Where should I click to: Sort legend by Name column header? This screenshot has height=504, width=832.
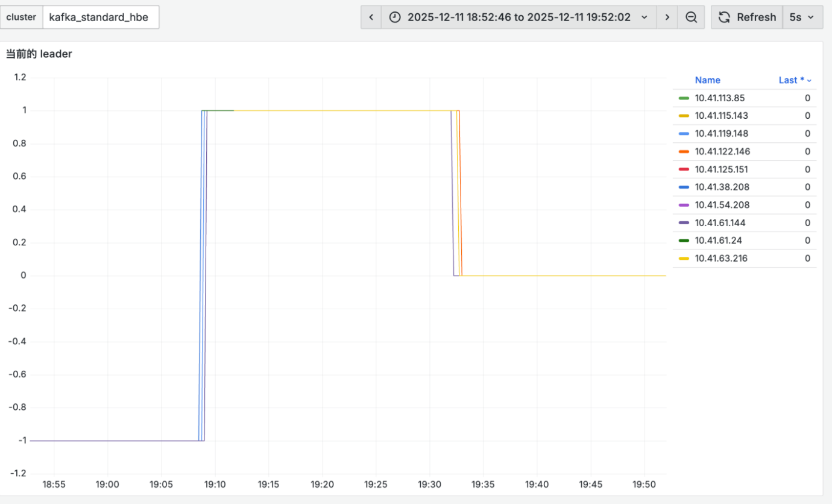(x=707, y=80)
